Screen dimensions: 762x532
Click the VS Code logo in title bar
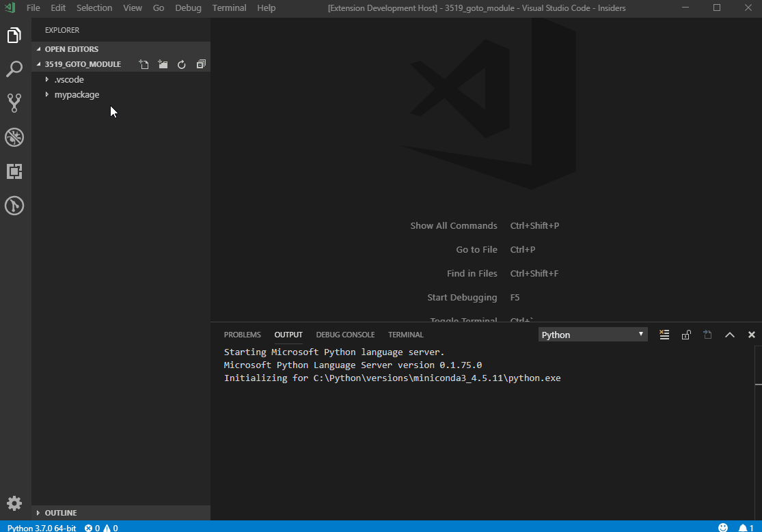point(10,8)
